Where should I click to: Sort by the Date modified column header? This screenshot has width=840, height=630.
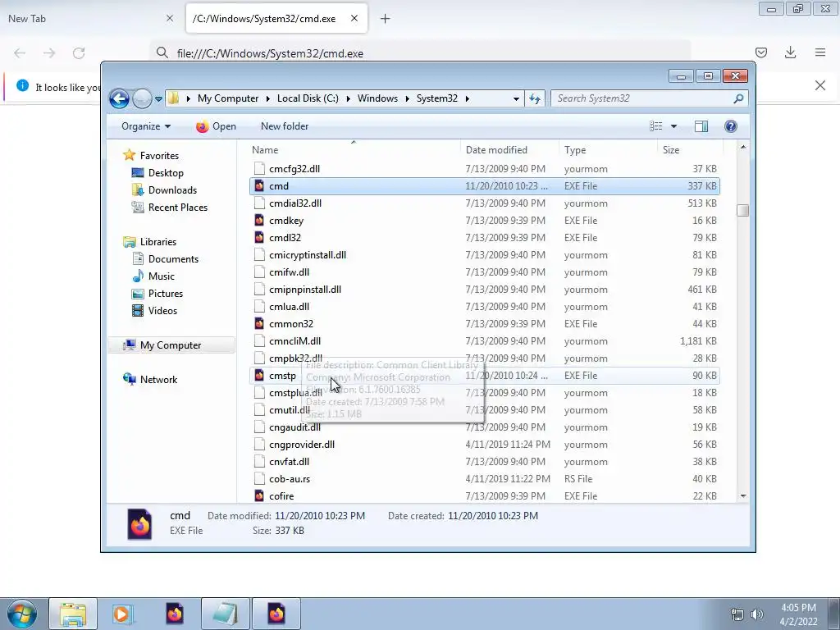pyautogui.click(x=509, y=150)
